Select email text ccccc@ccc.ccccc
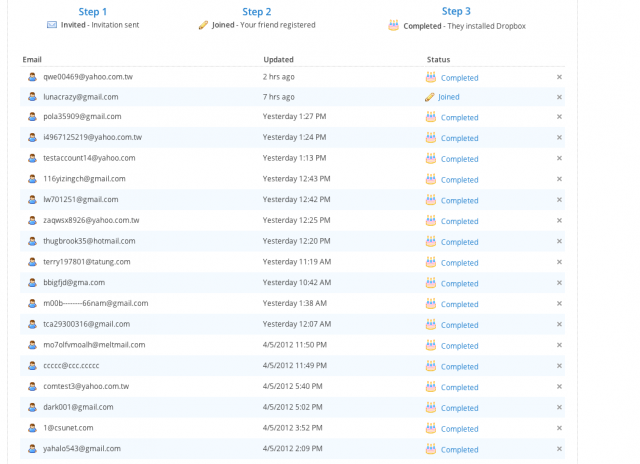Viewport: 640px width, 464px height. pyautogui.click(x=71, y=365)
